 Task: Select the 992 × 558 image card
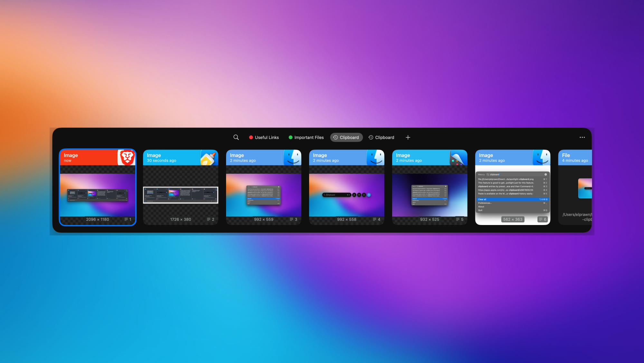point(346,187)
